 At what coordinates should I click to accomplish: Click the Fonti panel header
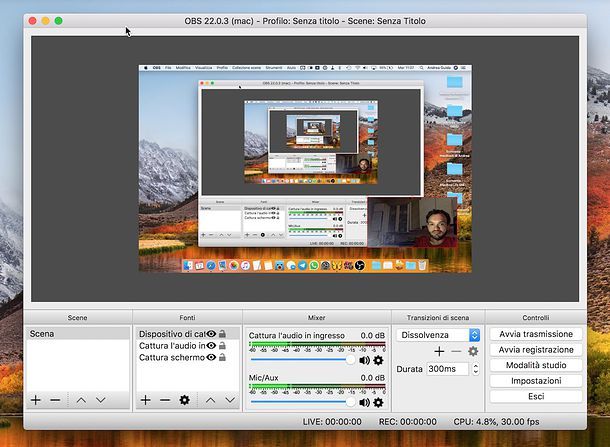click(x=187, y=317)
